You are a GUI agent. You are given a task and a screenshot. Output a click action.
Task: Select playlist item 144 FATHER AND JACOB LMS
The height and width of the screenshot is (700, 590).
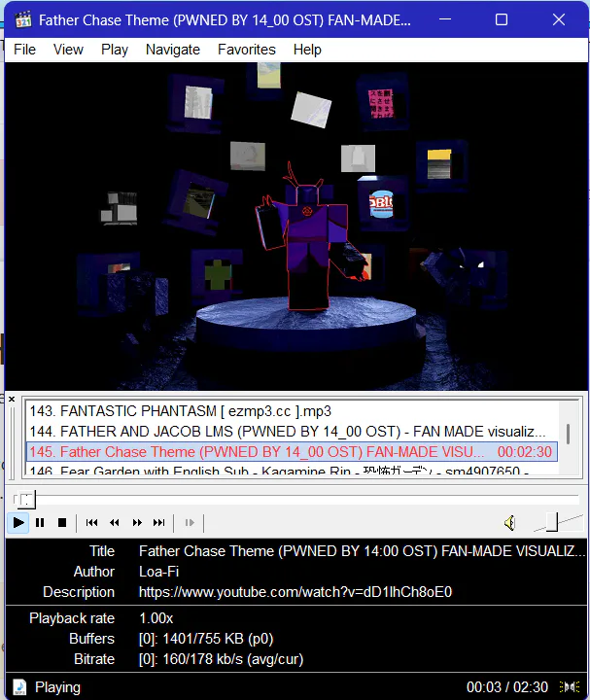(292, 432)
